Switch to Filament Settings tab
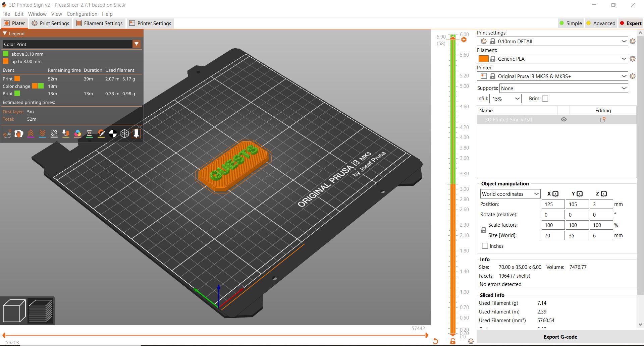The height and width of the screenshot is (346, 644). [99, 23]
